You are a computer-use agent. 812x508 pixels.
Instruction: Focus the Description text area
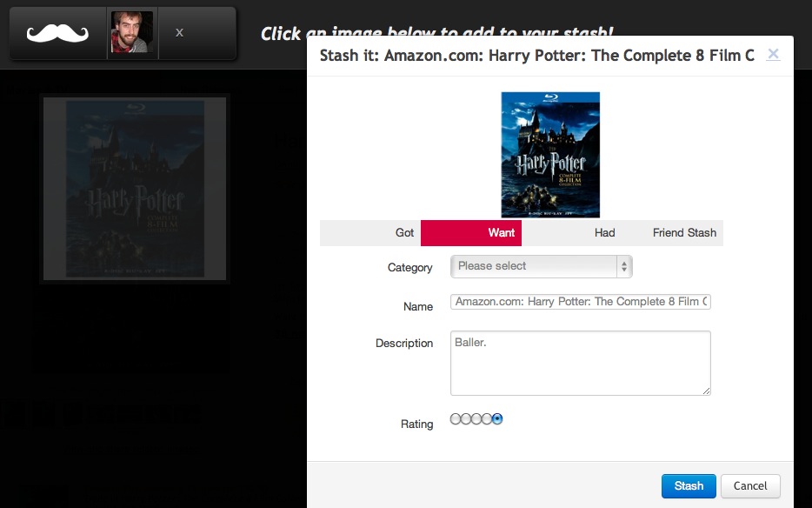point(581,363)
